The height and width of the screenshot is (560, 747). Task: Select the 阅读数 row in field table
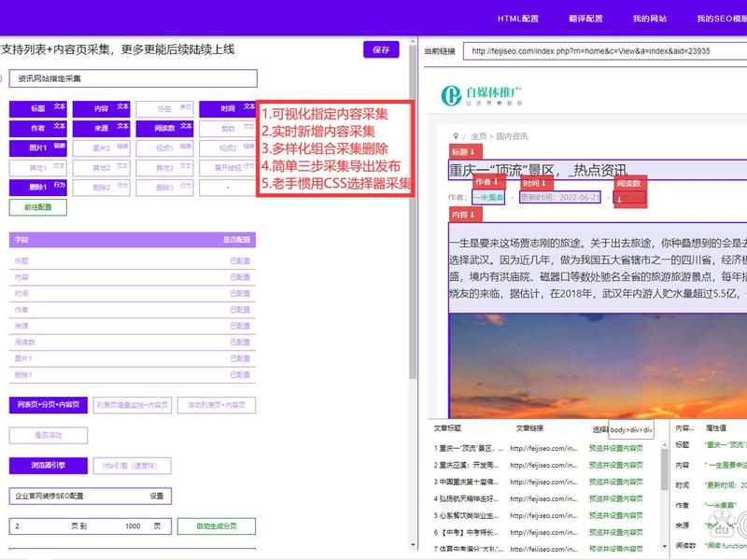click(x=133, y=342)
